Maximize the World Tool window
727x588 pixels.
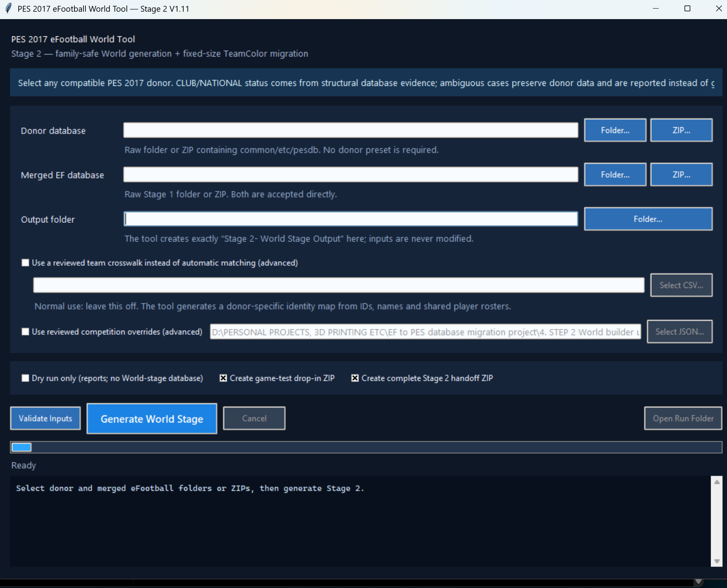tap(687, 9)
